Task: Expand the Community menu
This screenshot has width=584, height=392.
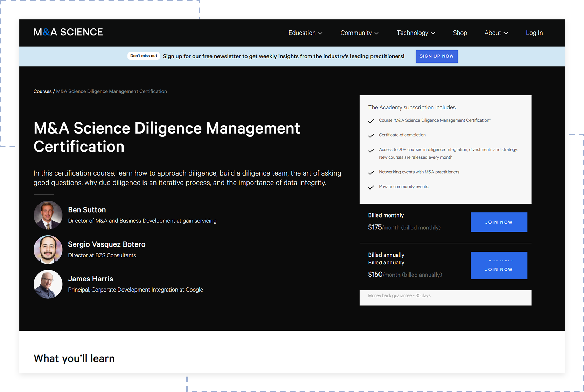Action: (359, 33)
